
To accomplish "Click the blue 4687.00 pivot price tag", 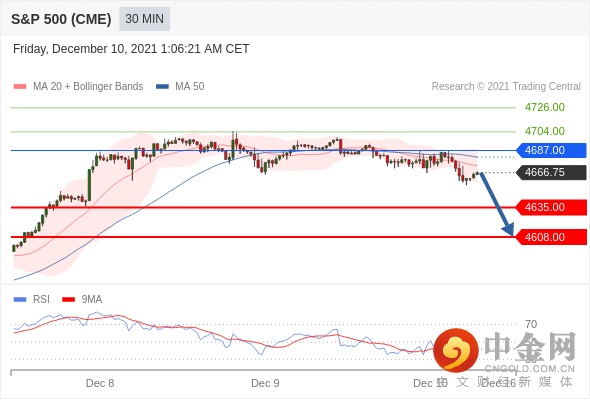I will 551,150.
